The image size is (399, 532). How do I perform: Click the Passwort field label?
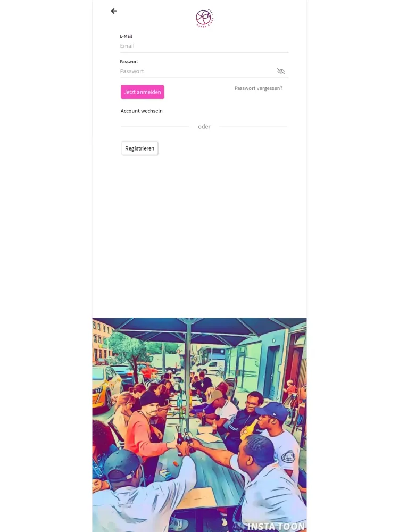tap(129, 62)
